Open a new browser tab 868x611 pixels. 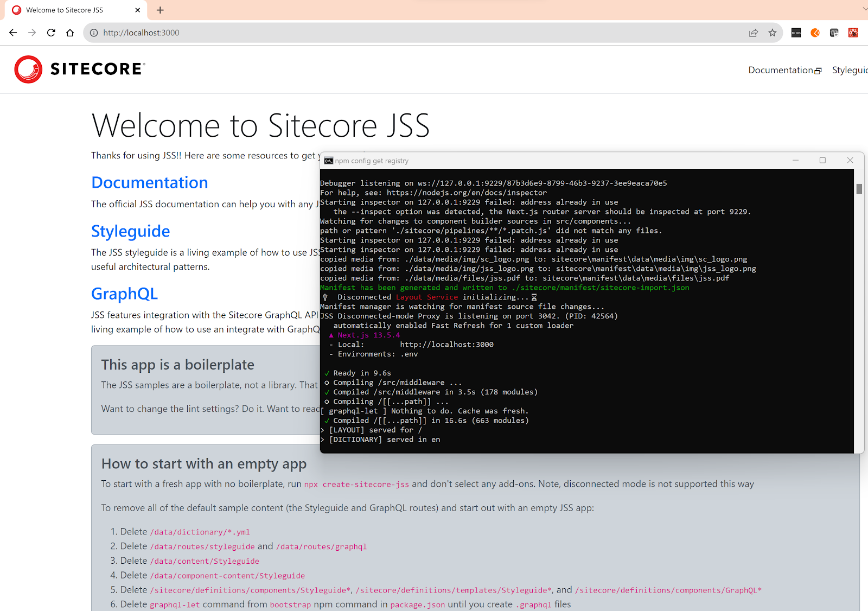[160, 10]
